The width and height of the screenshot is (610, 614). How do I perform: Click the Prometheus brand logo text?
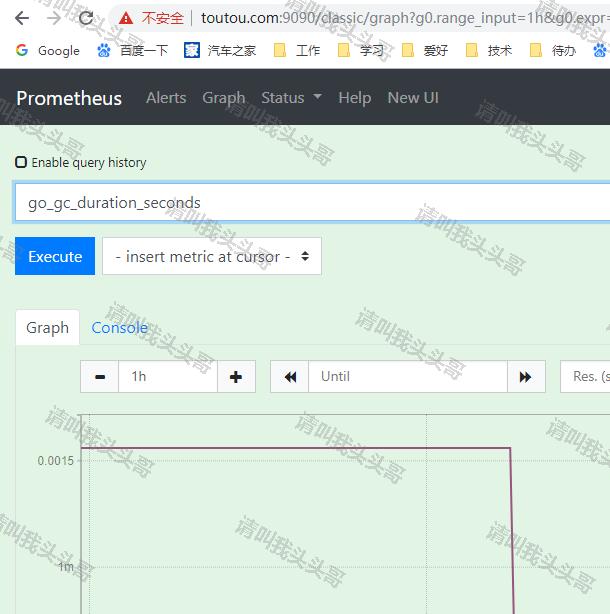click(x=69, y=98)
